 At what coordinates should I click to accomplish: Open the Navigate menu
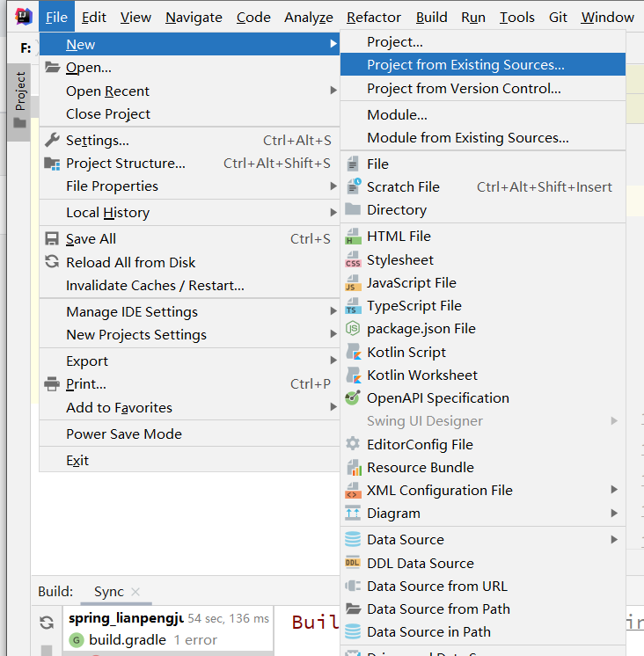pyautogui.click(x=194, y=18)
